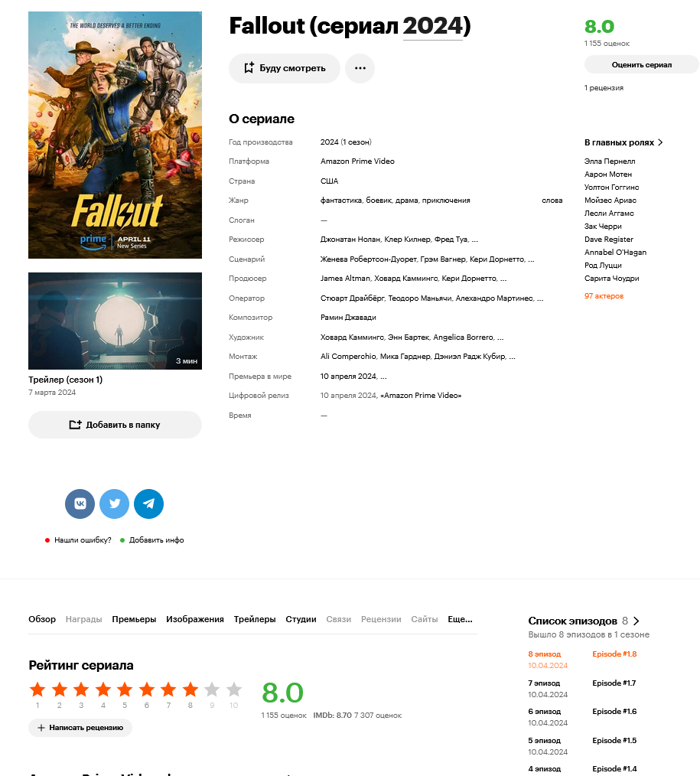The height and width of the screenshot is (776, 700).
Task: Click the Оценить сериал button
Action: (x=642, y=65)
